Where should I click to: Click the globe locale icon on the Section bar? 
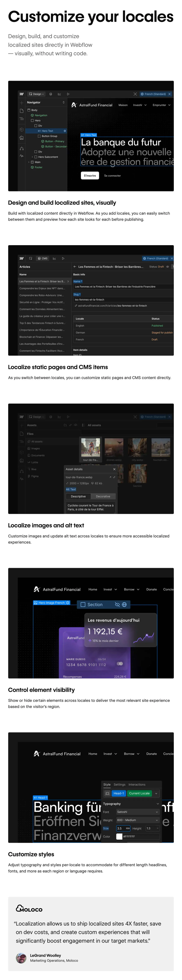point(124,605)
